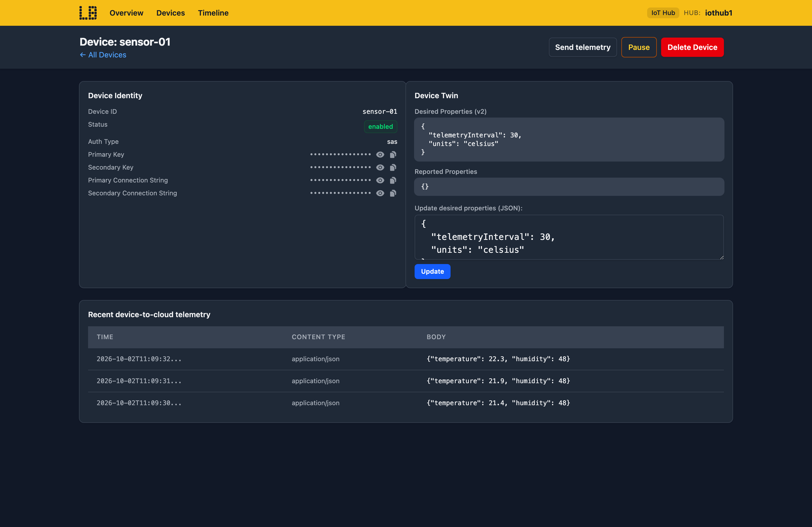
Task: Click Send telemetry button
Action: (583, 47)
